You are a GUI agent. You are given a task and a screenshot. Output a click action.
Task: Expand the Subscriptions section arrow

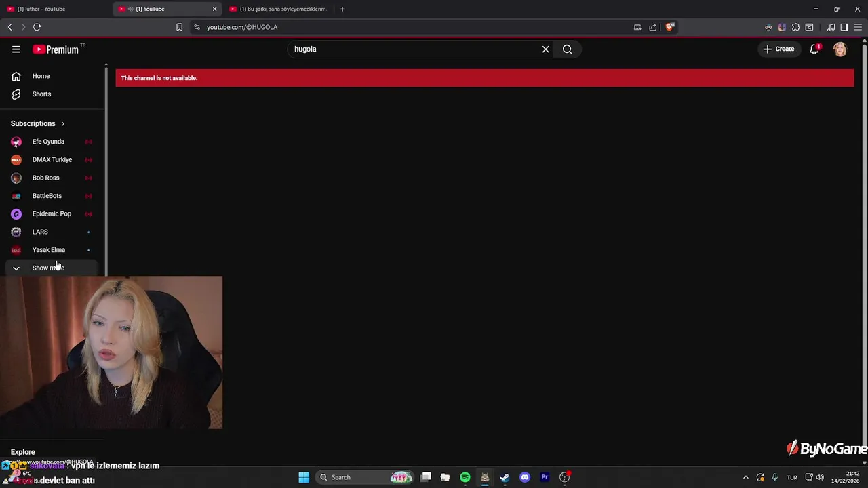pos(62,124)
